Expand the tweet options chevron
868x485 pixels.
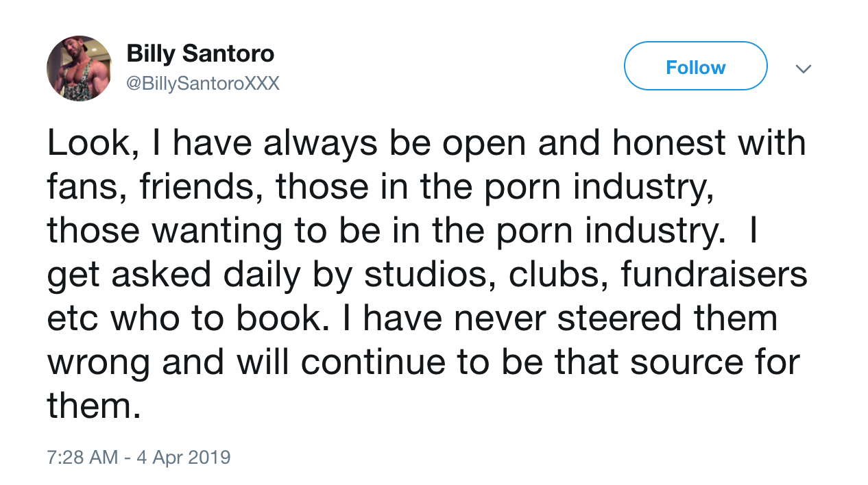(x=803, y=69)
